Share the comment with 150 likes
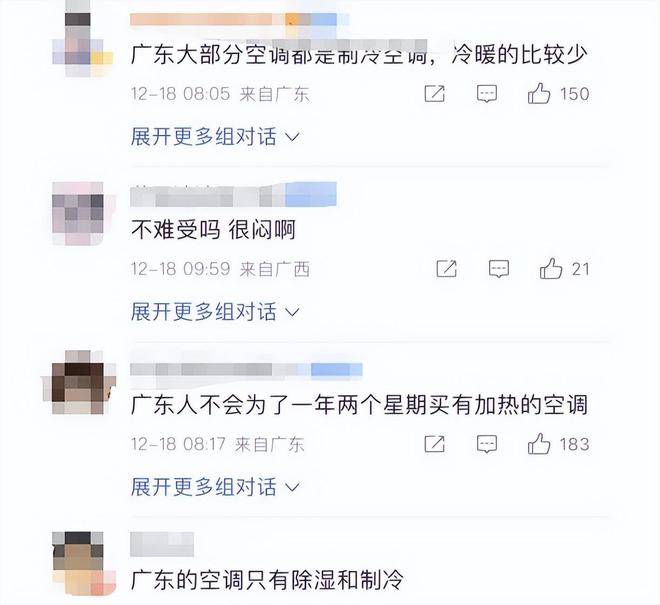This screenshot has width=660, height=605. [434, 93]
